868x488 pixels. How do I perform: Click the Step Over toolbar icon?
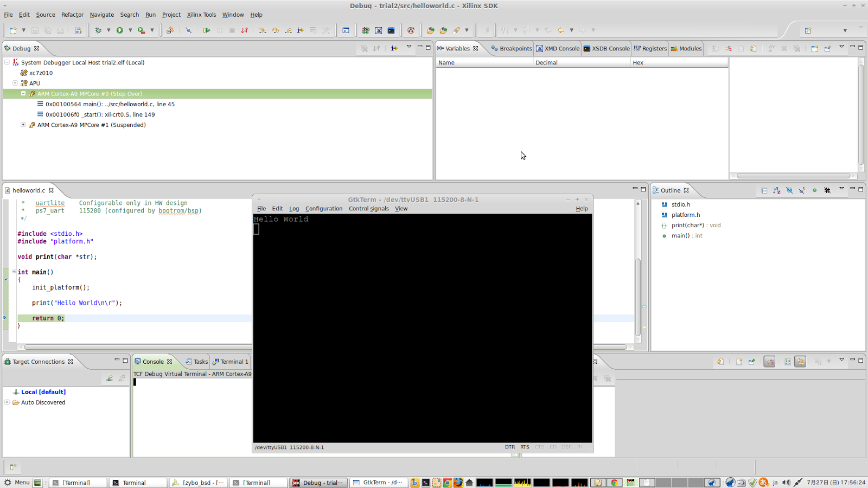coord(276,30)
